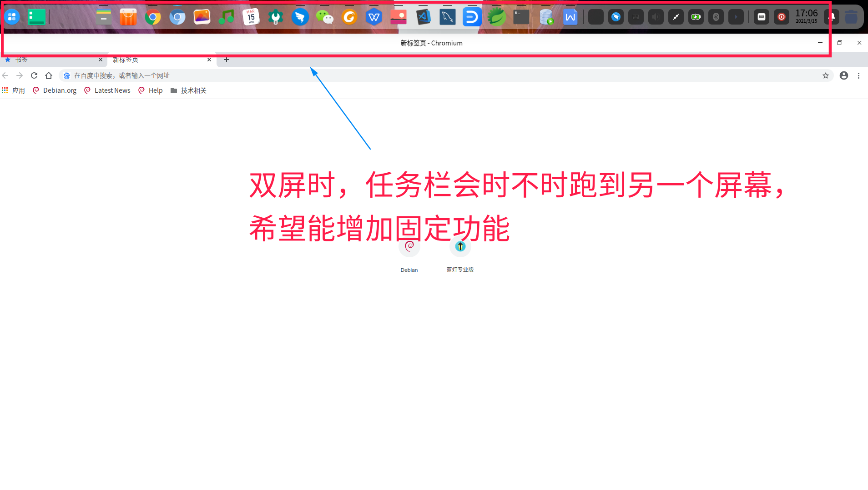
Task: Open the launcher from the dock
Action: (12, 17)
